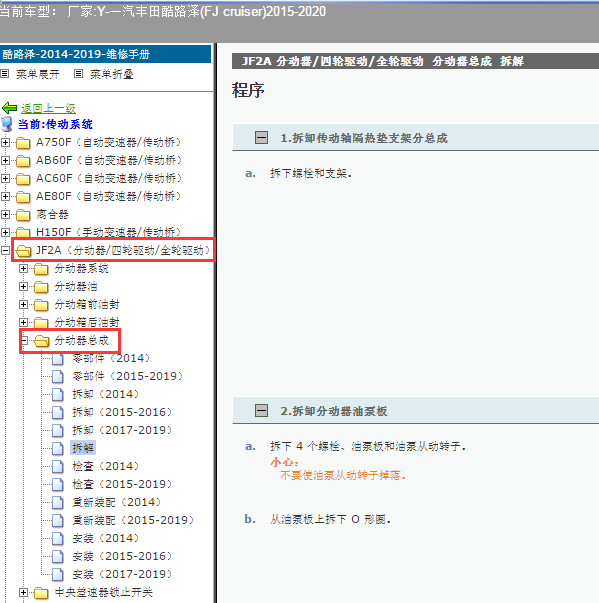Viewport: 599px width, 603px height.
Task: Click the 离合器 folder icon
Action: (x=23, y=215)
